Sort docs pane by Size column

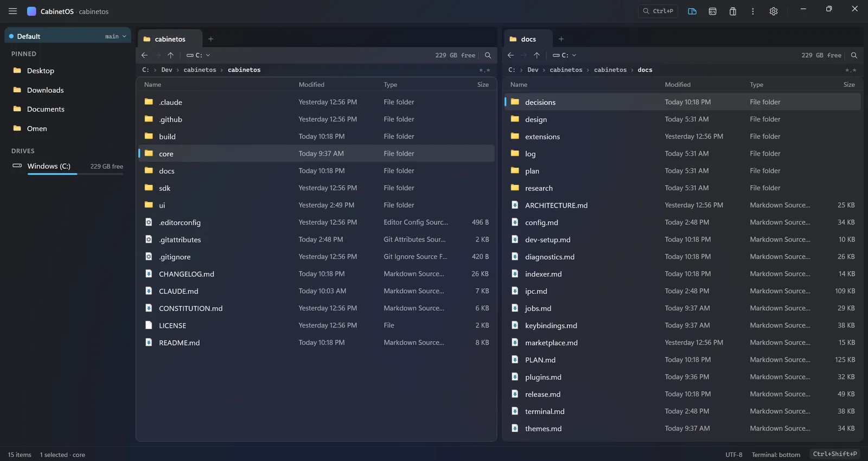coord(849,85)
